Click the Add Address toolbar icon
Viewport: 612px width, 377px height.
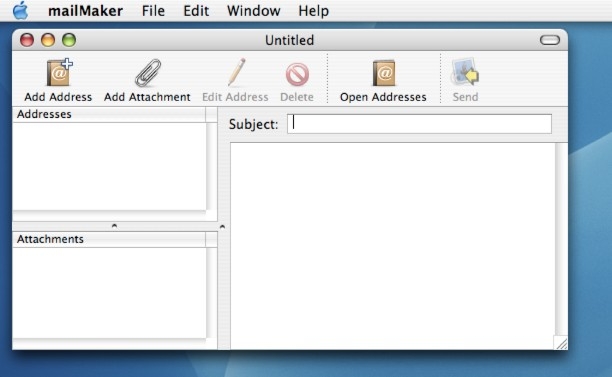(x=59, y=73)
